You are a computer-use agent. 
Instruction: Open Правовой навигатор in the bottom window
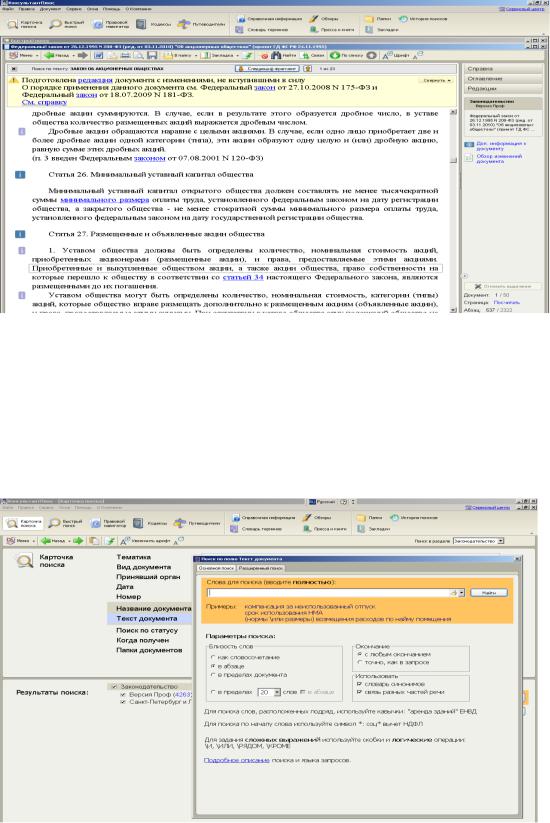(109, 523)
